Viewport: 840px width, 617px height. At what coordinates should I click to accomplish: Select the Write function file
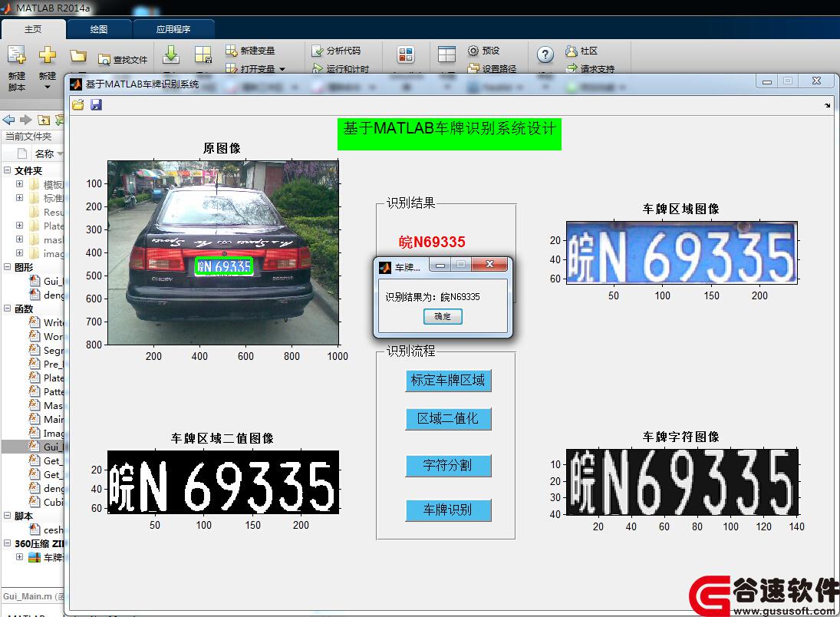(47, 322)
